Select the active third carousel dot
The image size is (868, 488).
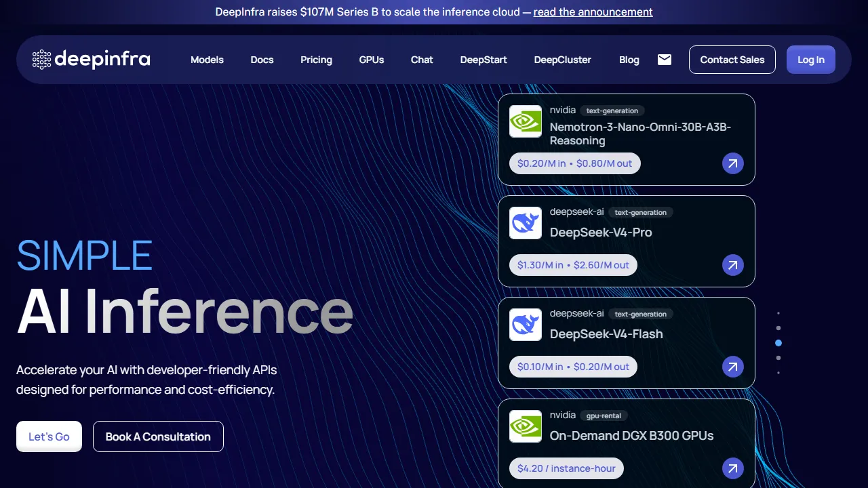tap(778, 343)
